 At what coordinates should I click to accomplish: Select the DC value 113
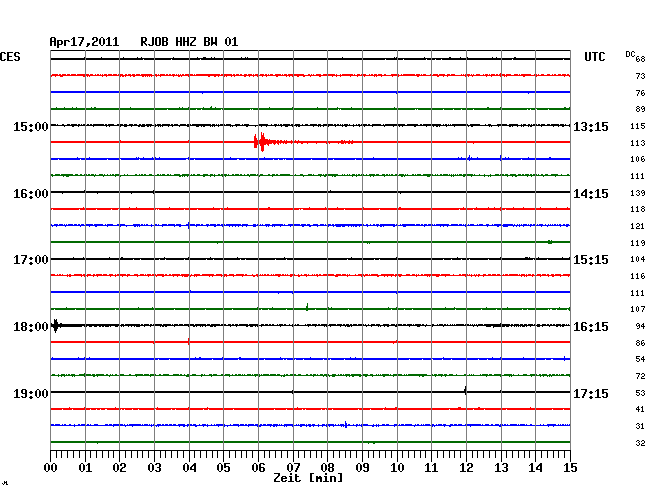coord(638,143)
